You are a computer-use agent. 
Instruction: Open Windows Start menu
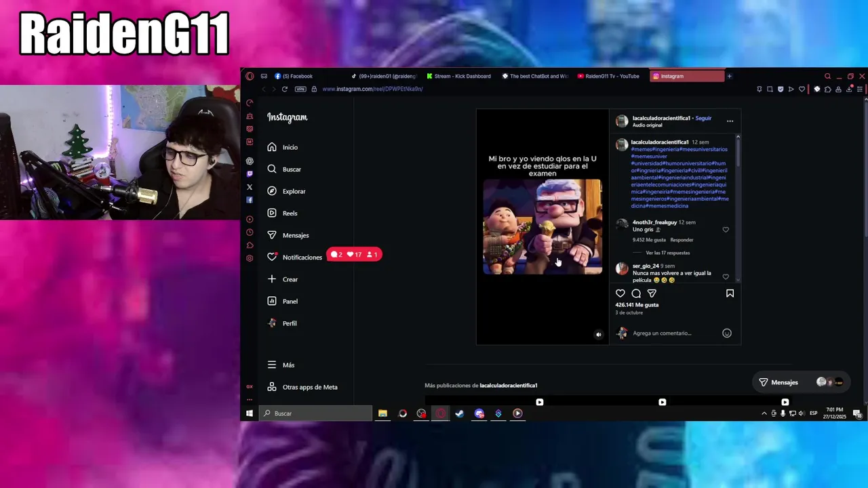[x=250, y=413]
